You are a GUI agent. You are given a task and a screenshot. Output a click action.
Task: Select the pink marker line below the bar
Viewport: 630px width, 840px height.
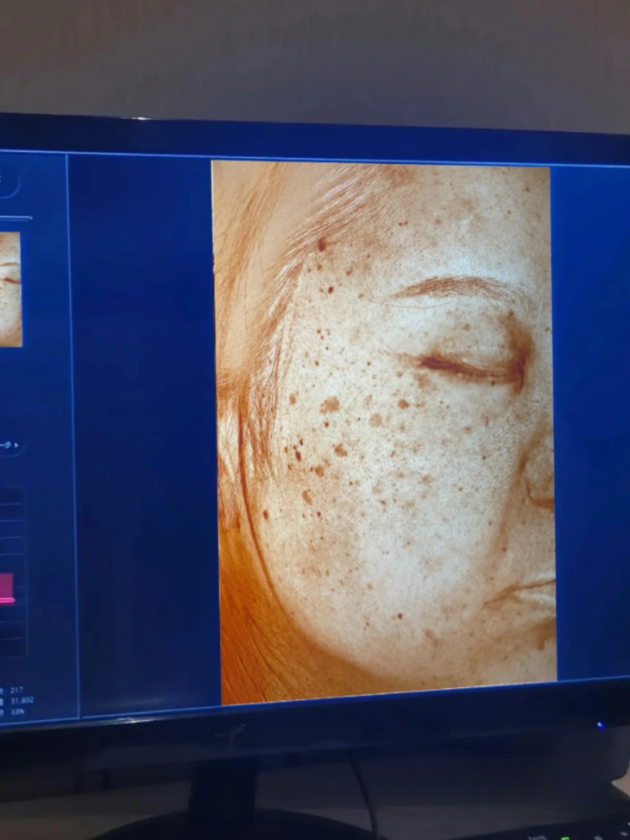point(7,600)
